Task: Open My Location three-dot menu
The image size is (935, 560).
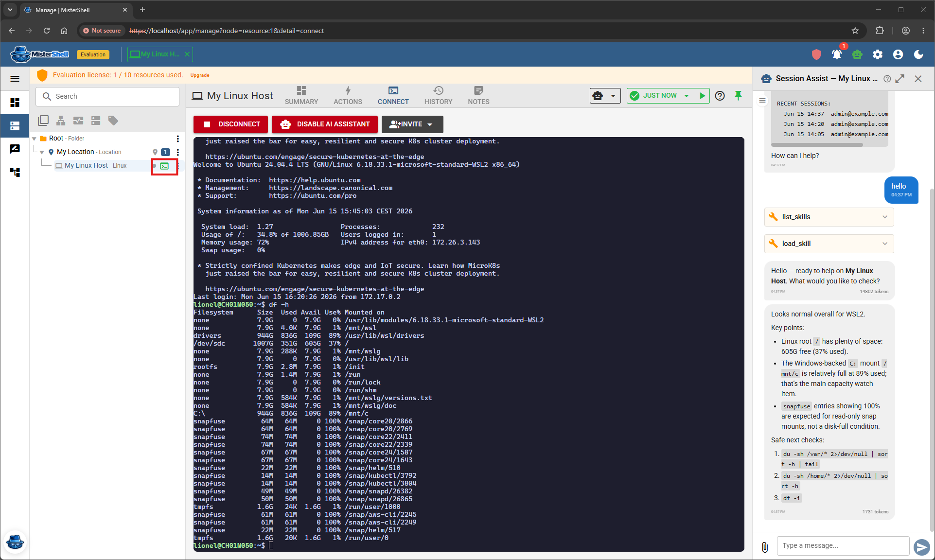Action: click(x=178, y=152)
